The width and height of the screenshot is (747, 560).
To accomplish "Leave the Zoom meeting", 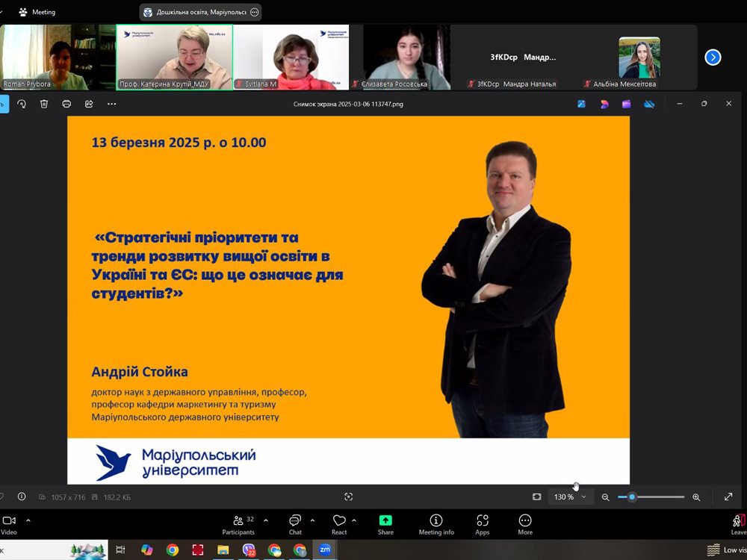I will click(738, 524).
